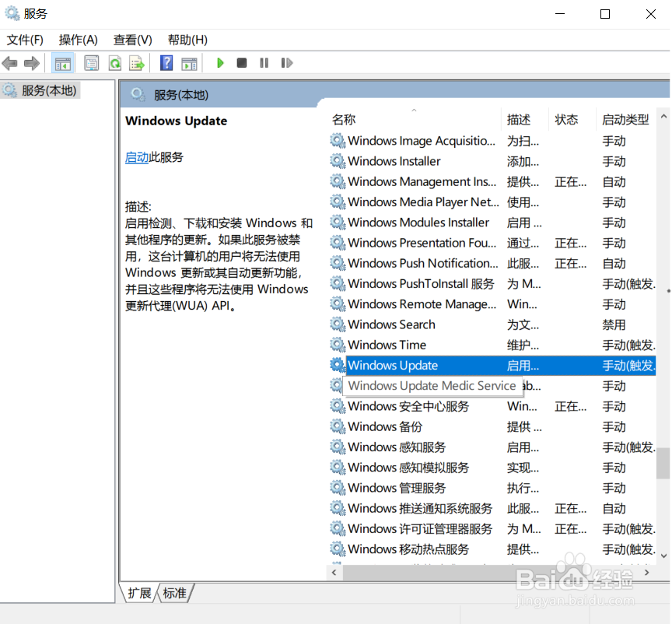Screen dimensions: 672x624
Task: Select Windows Management Ins... service row
Action: tap(493, 182)
